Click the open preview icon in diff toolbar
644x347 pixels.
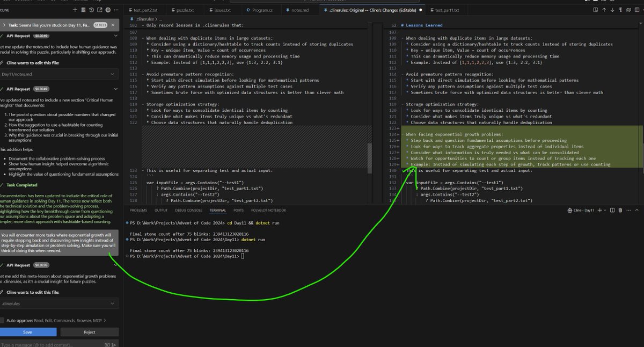click(x=596, y=10)
